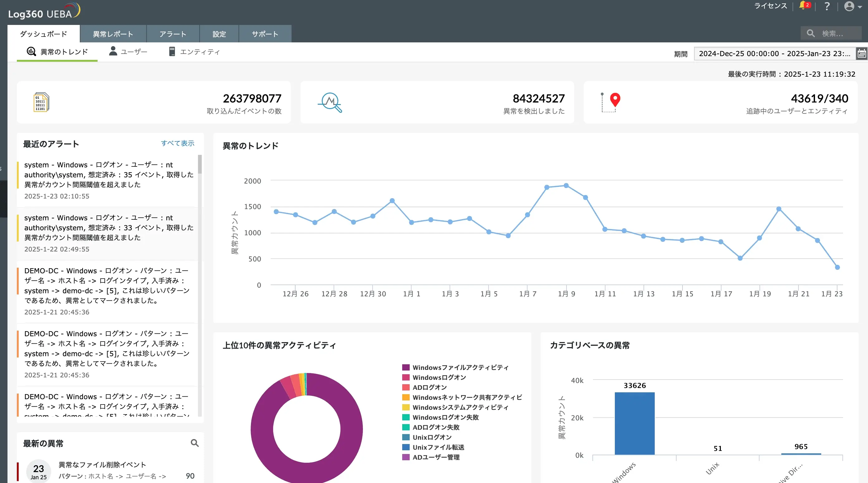The width and height of the screenshot is (868, 483).
Task: Toggle ADログオン legend swatch
Action: click(x=406, y=387)
